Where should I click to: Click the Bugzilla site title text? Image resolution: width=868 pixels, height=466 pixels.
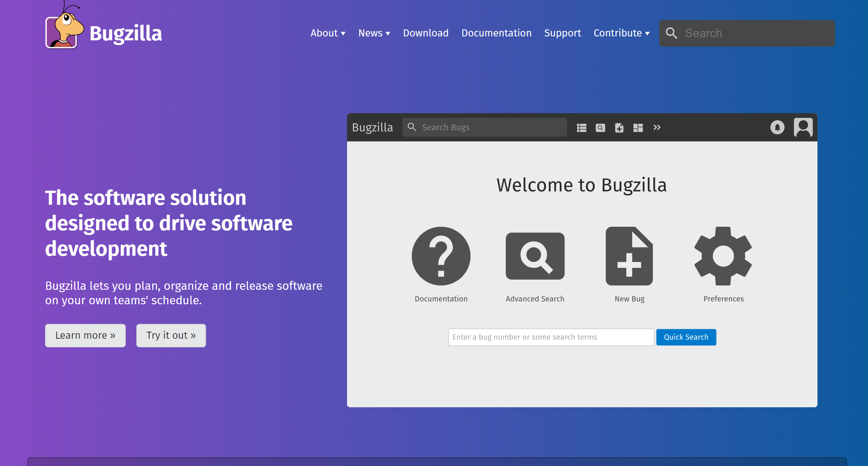pos(125,33)
